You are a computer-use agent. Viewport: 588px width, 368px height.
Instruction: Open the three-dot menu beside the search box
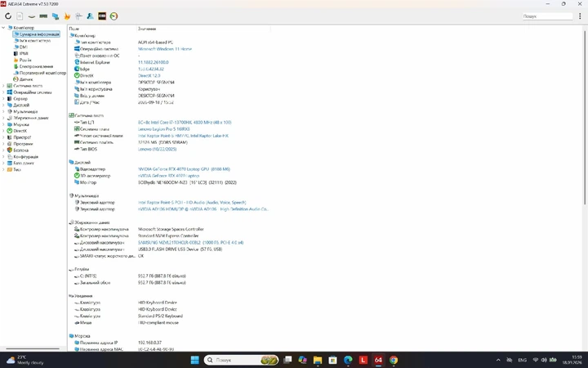[x=580, y=16]
